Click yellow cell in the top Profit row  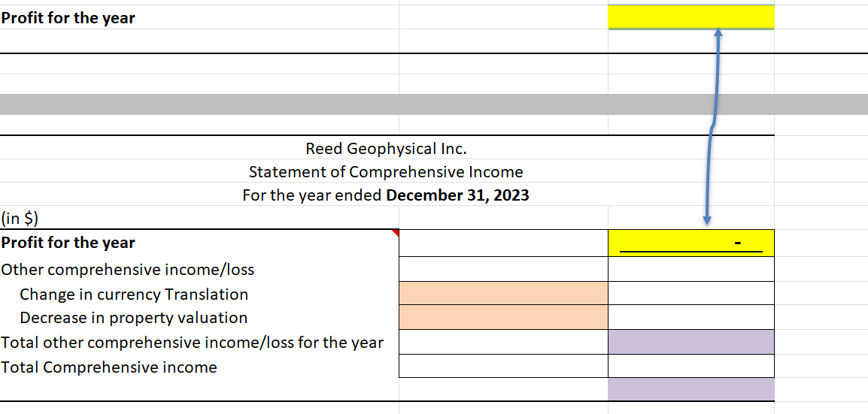(x=690, y=17)
